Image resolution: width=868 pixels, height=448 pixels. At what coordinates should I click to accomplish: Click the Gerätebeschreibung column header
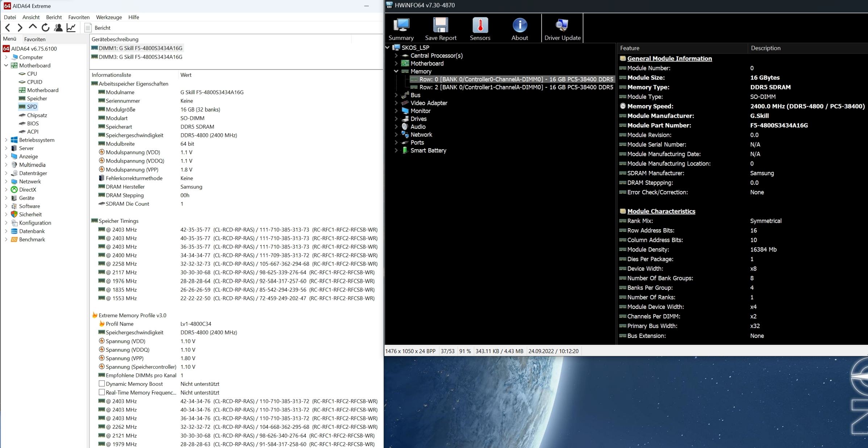pos(220,39)
